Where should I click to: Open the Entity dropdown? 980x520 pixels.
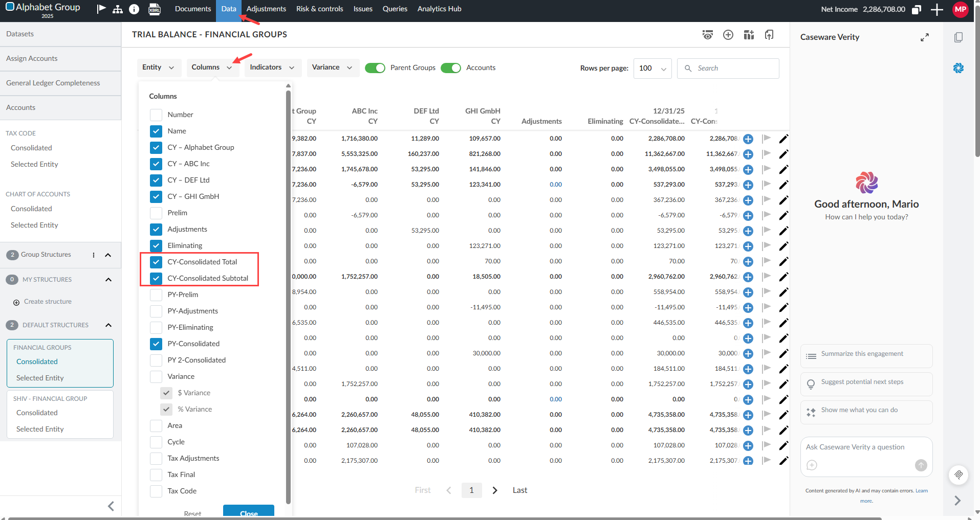[x=159, y=67]
